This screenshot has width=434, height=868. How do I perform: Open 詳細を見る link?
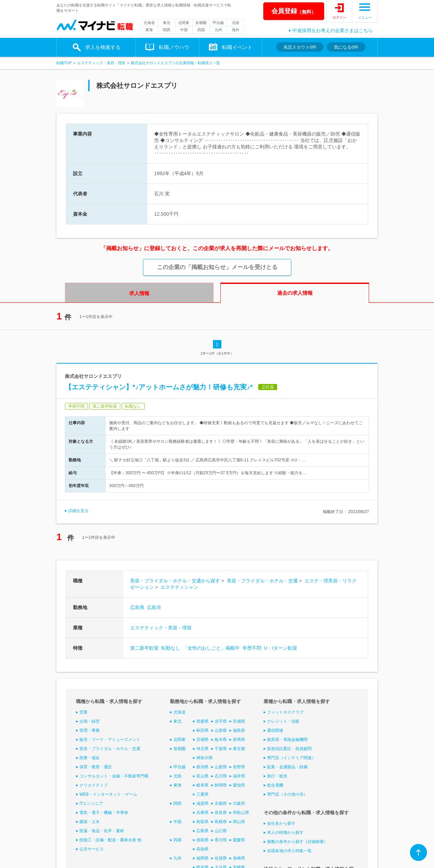[77, 511]
